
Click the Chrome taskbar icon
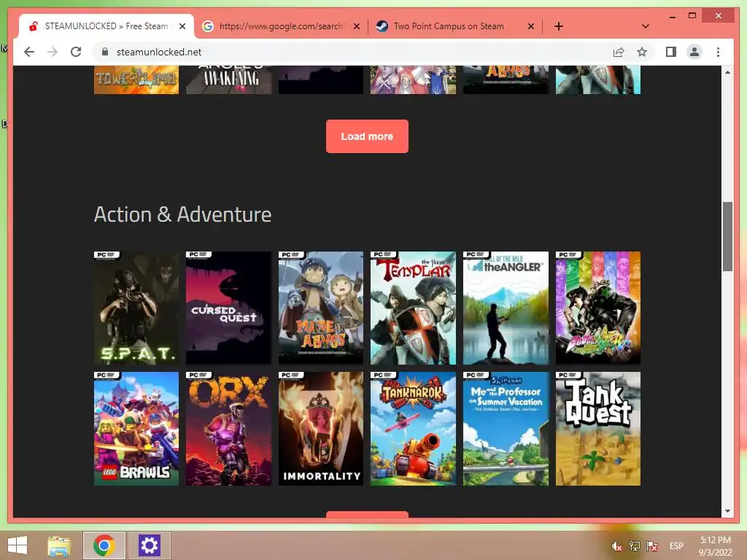pos(104,545)
